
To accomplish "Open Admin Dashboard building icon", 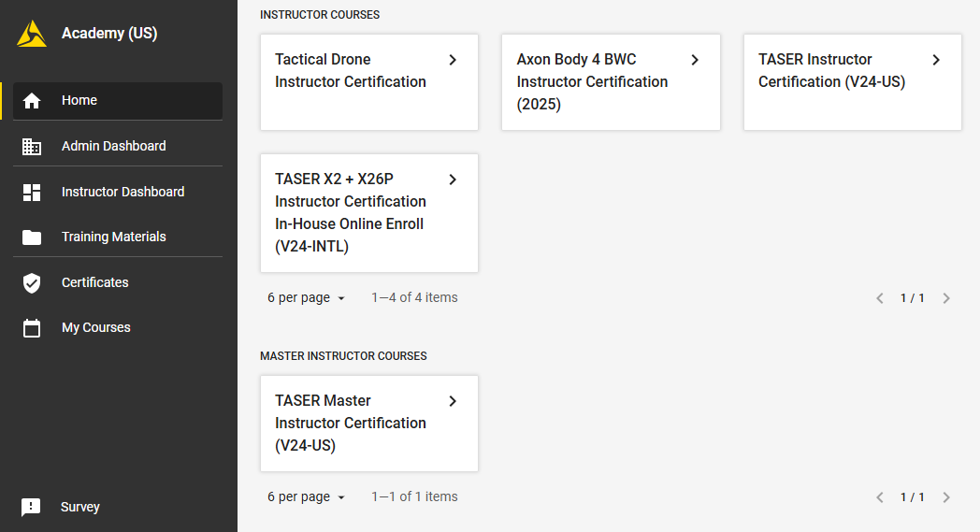I will pos(32,147).
